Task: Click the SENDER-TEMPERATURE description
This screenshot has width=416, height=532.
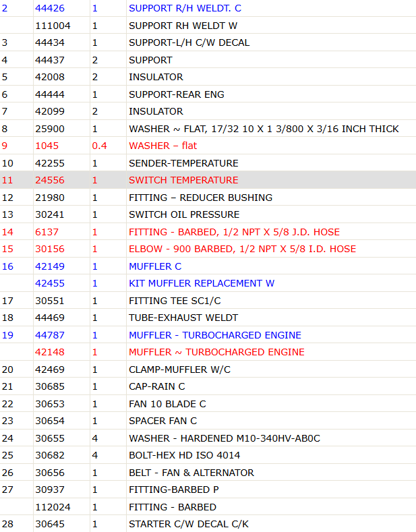Action: [183, 163]
